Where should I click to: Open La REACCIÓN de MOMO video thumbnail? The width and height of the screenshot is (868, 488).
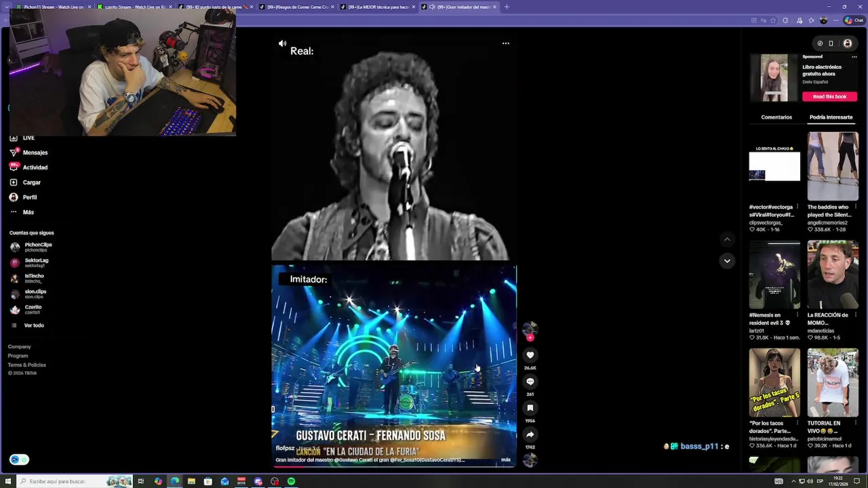coord(833,274)
